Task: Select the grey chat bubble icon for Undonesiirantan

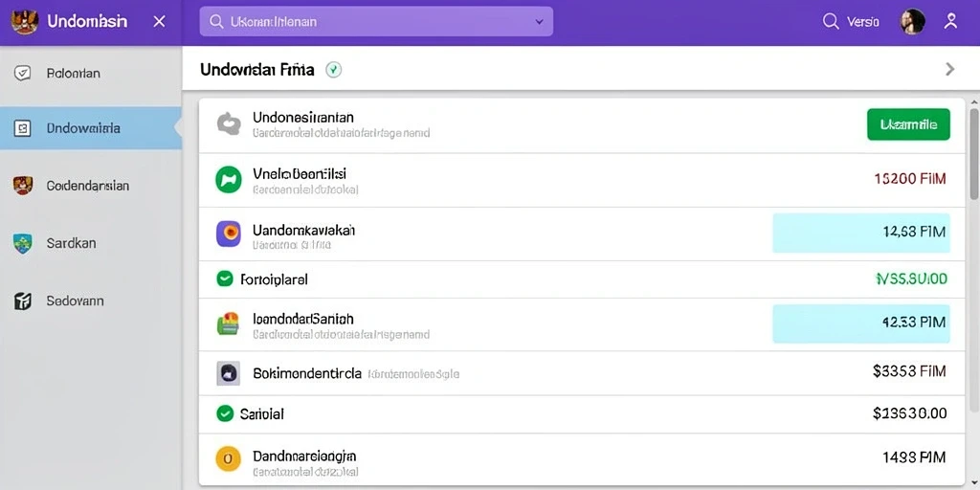Action: tap(228, 123)
